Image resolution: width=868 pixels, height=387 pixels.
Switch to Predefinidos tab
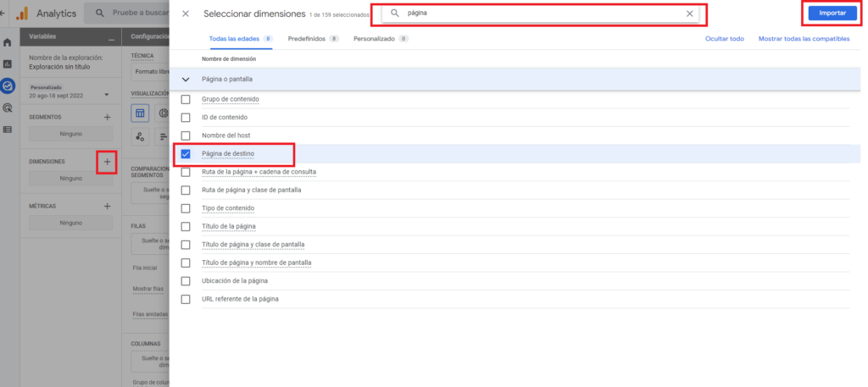(x=314, y=39)
